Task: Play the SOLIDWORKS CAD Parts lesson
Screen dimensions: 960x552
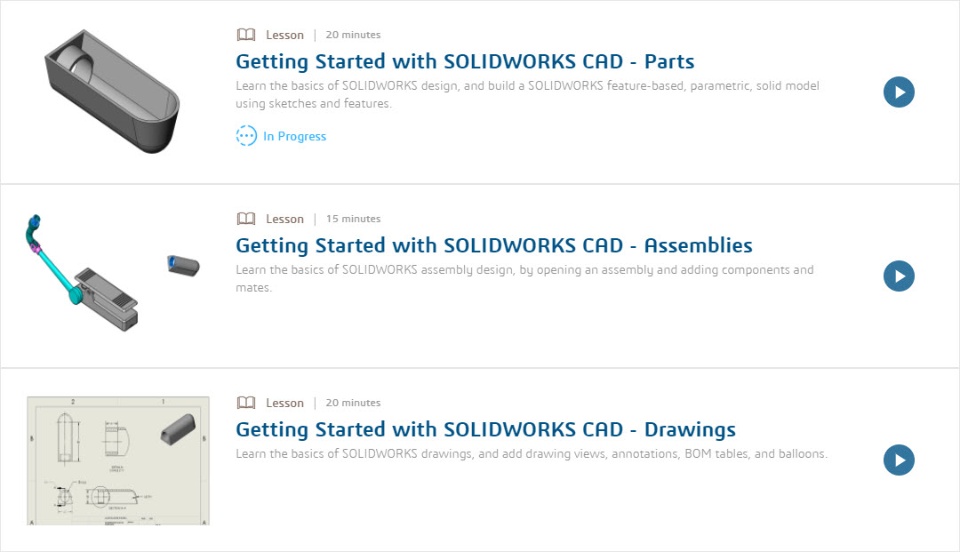Action: click(x=899, y=92)
